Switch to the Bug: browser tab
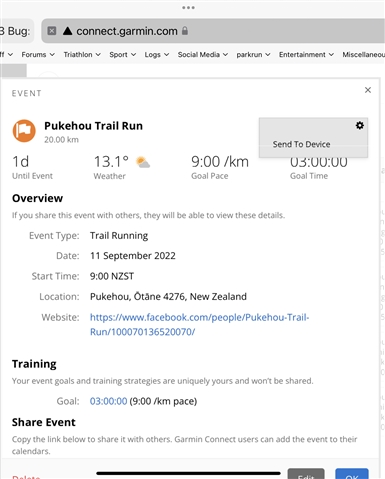This screenshot has width=385, height=479. pos(16,31)
